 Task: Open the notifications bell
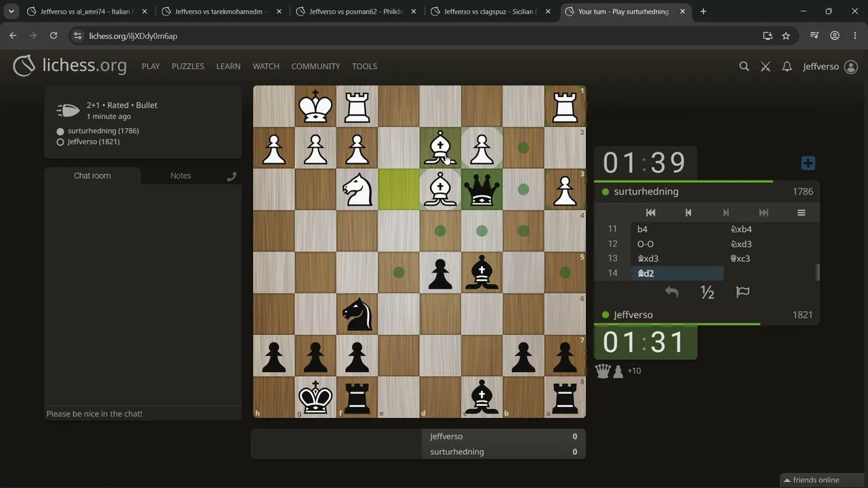click(x=787, y=66)
